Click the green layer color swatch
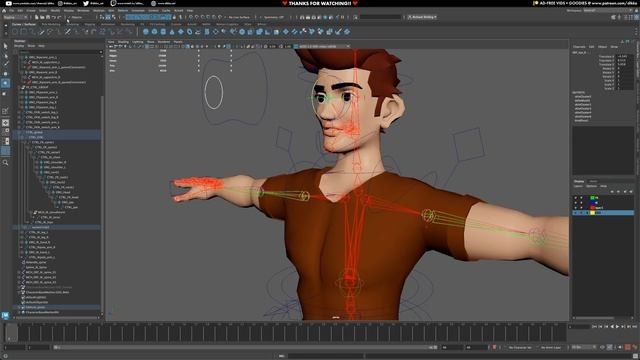Viewport: 640px width, 360px height. 593,198
